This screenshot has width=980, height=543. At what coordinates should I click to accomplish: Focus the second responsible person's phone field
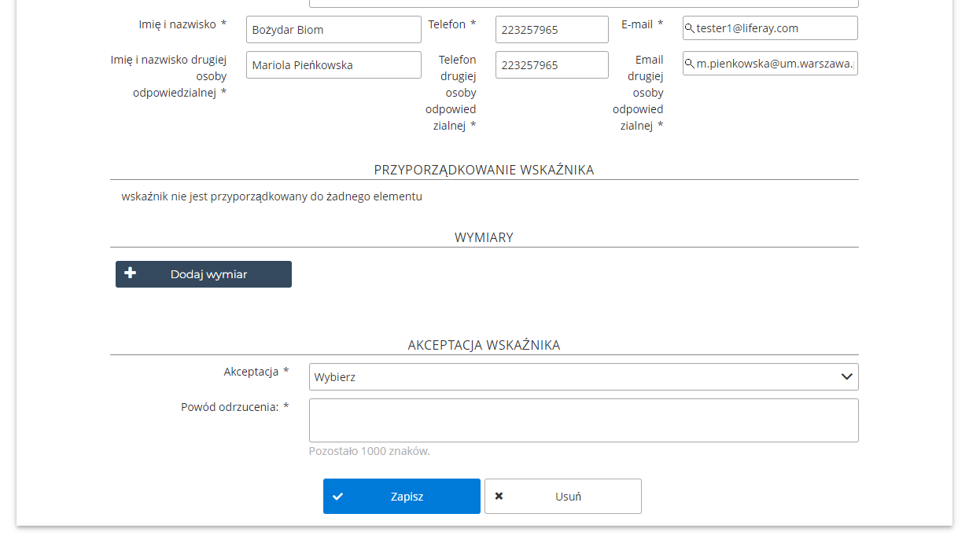(x=551, y=65)
